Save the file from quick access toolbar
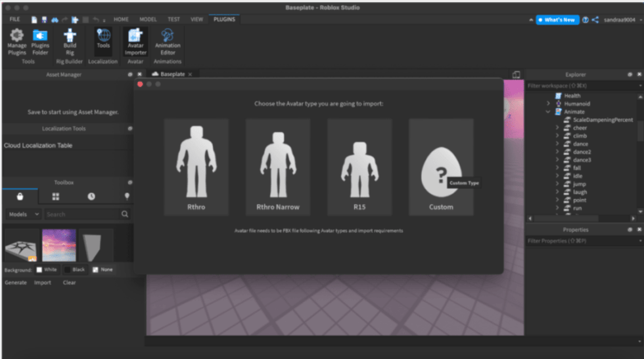This screenshot has height=359, width=644. tap(44, 20)
